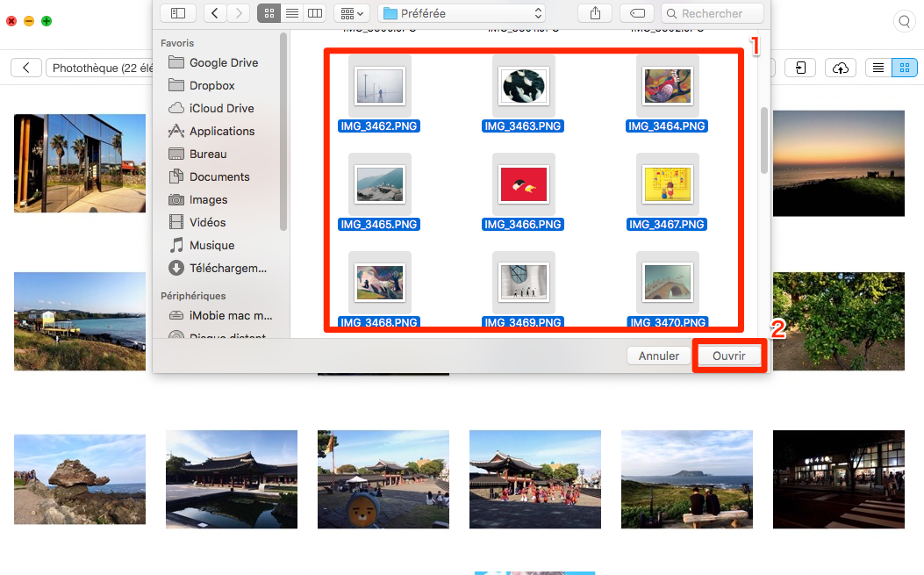Open the night street photo

(839, 479)
